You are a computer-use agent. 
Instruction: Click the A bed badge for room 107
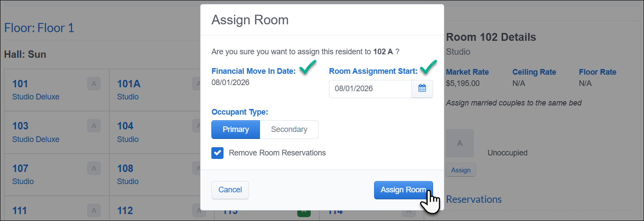94,168
